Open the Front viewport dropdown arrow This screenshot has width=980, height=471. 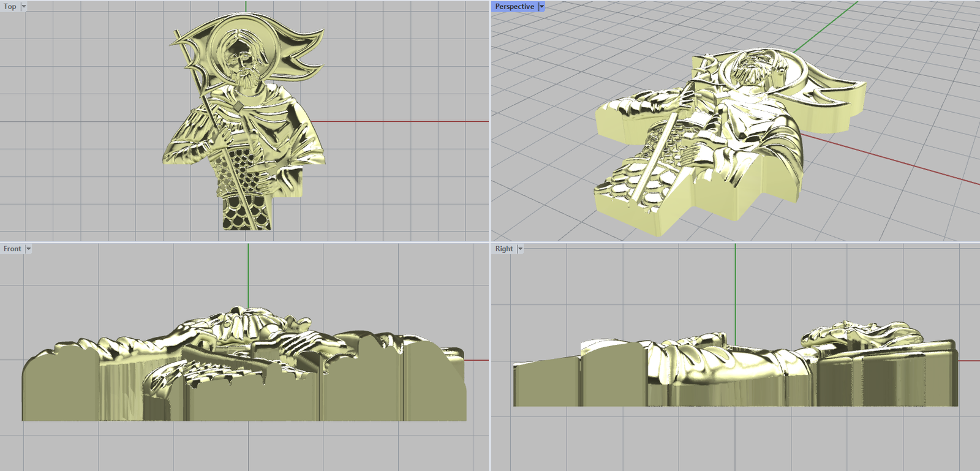28,249
